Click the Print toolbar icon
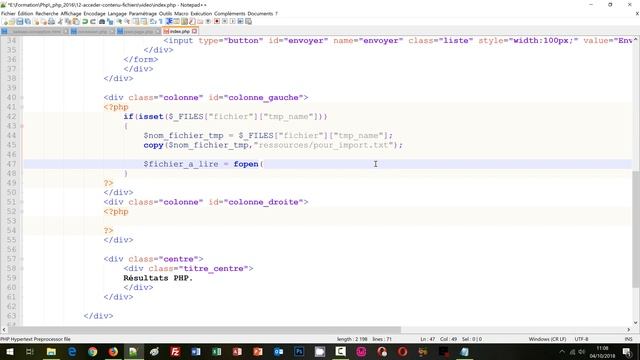Viewport: 640px width, 360px height. pos(51,21)
